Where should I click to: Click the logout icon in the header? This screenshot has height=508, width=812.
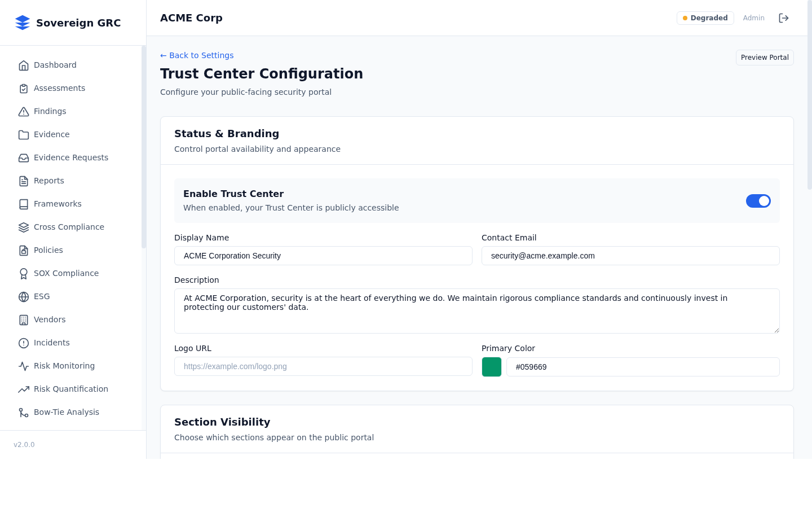[784, 17]
